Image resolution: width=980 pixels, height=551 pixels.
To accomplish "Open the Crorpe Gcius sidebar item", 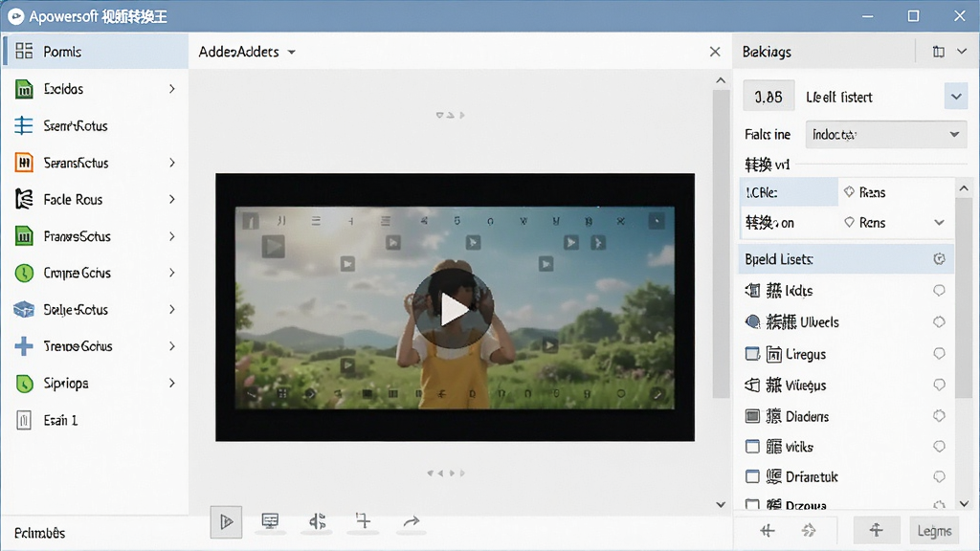I will (95, 273).
